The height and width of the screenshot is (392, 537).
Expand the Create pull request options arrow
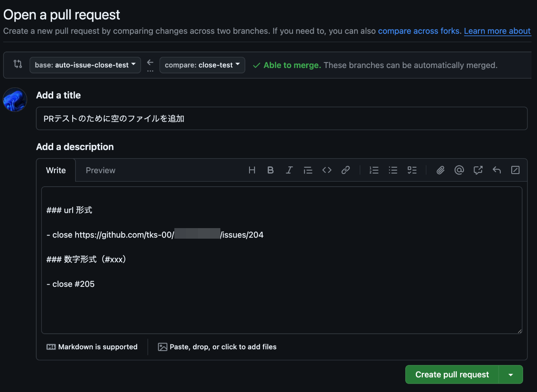[511, 374]
